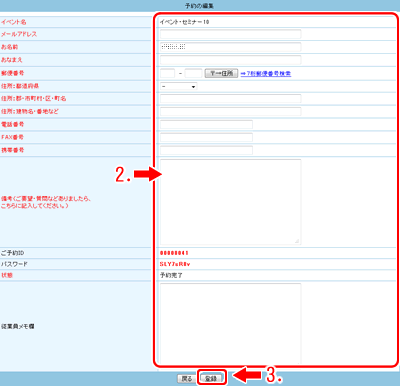Expand the 都道府県 prefecture dropdown
Viewport: 400px width, 386px height.
tap(179, 86)
